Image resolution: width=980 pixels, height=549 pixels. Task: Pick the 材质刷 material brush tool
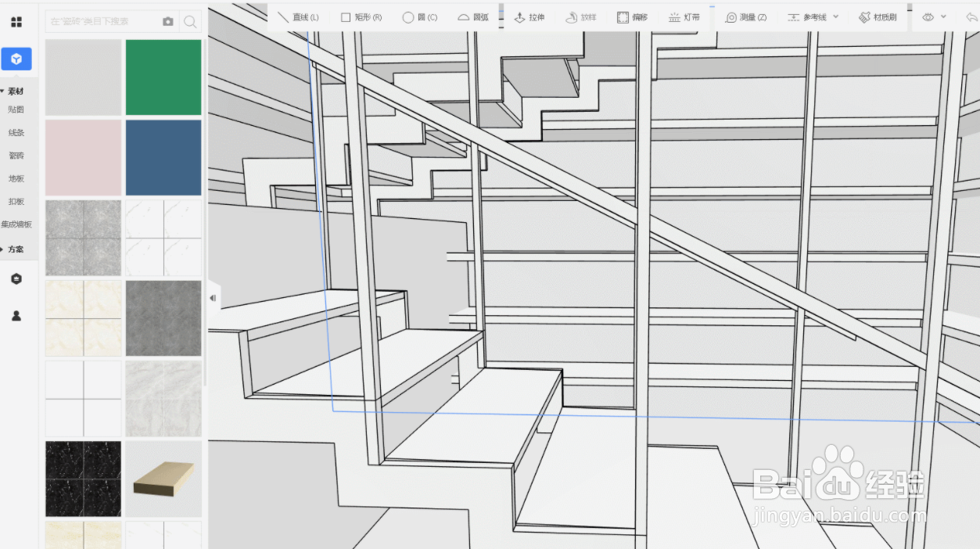pos(878,17)
